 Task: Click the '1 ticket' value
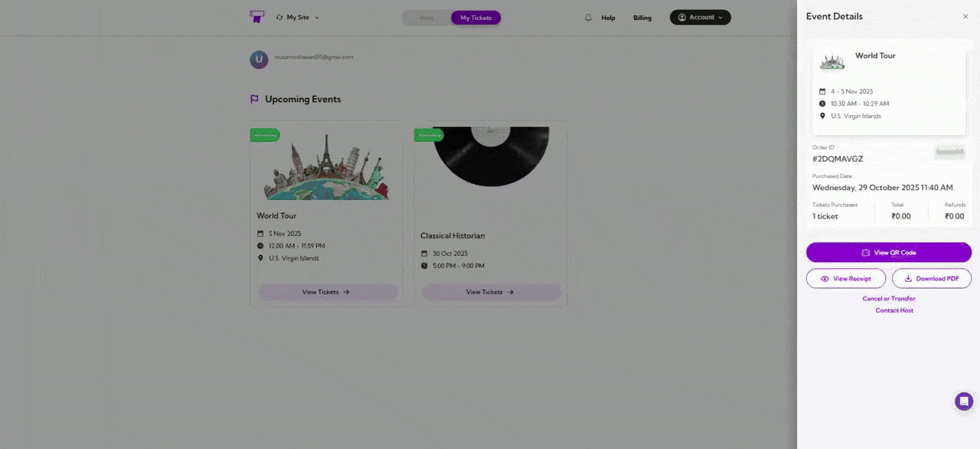[825, 216]
